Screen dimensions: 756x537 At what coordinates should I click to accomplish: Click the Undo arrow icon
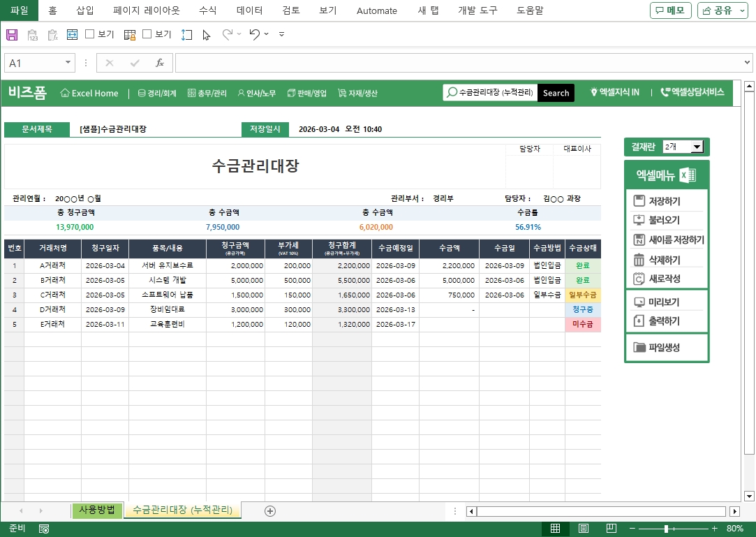pos(254,34)
